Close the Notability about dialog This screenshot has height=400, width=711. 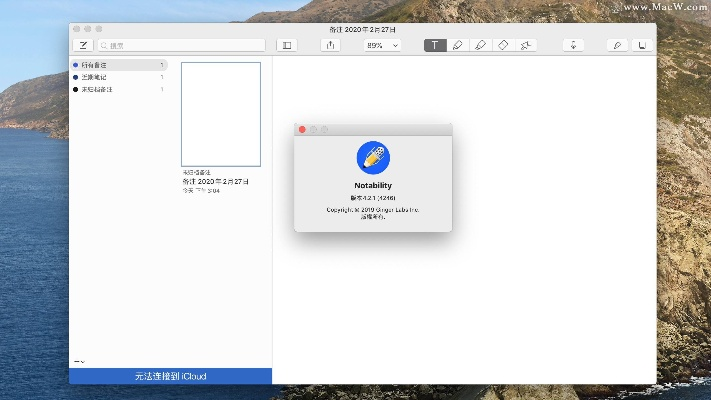tap(302, 130)
